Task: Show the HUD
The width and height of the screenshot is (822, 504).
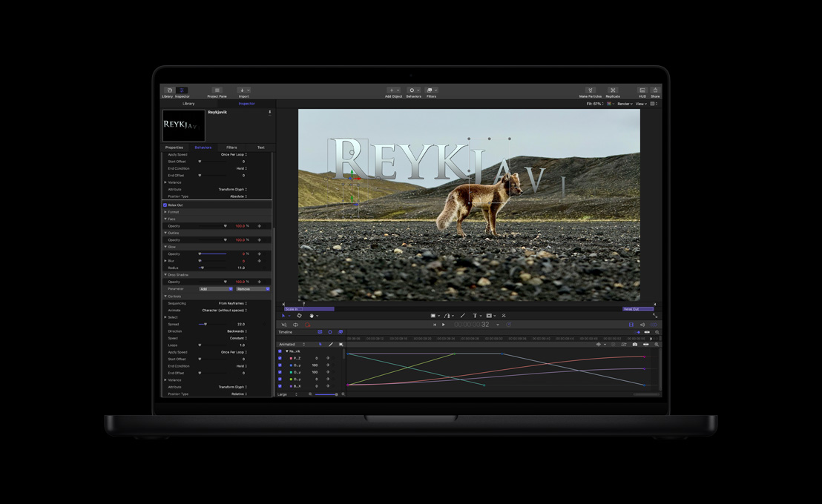Action: (x=642, y=90)
